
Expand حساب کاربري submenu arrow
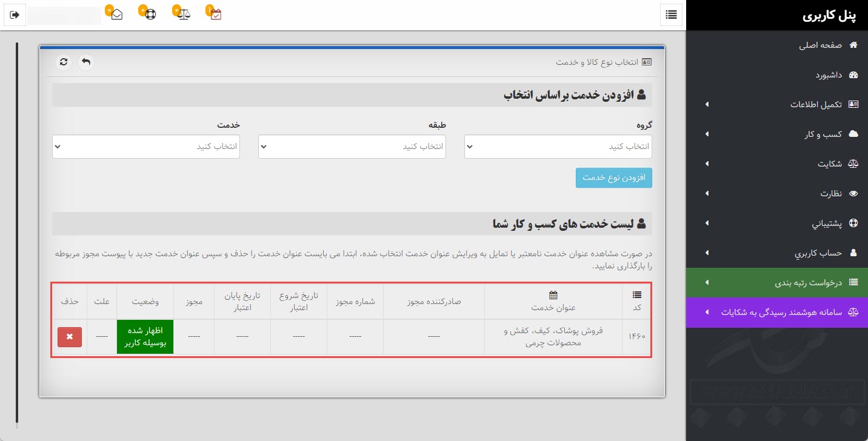coord(707,253)
